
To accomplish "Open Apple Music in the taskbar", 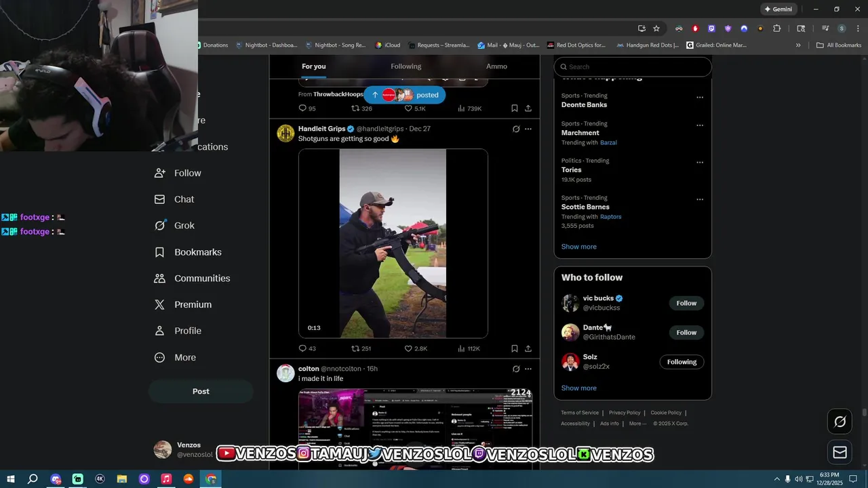I will point(166,479).
